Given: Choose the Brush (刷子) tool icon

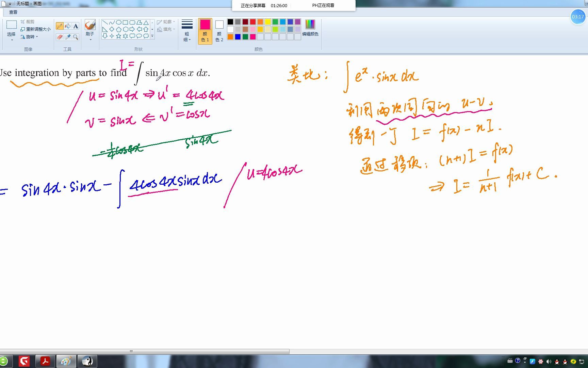Looking at the screenshot, I should click(90, 25).
